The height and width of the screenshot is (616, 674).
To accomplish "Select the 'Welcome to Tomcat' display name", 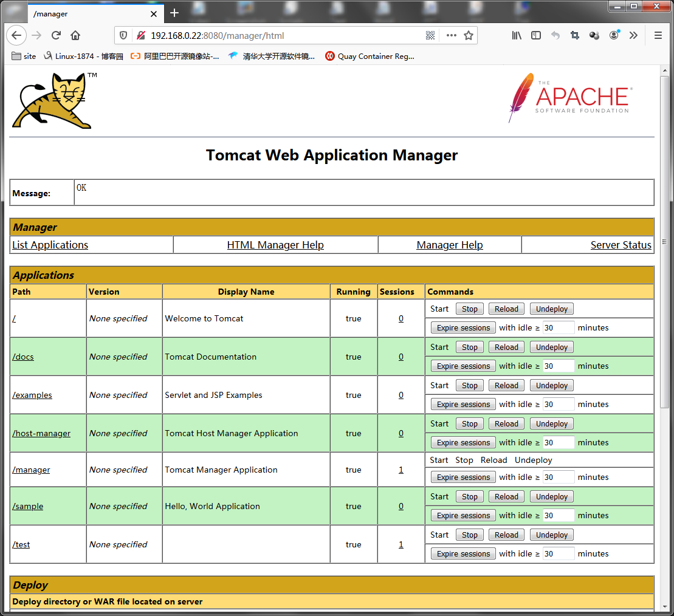I will [x=204, y=318].
